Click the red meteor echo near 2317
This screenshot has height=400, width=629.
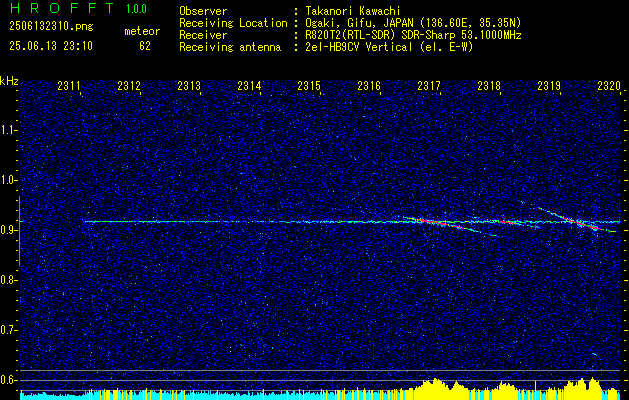pos(435,222)
